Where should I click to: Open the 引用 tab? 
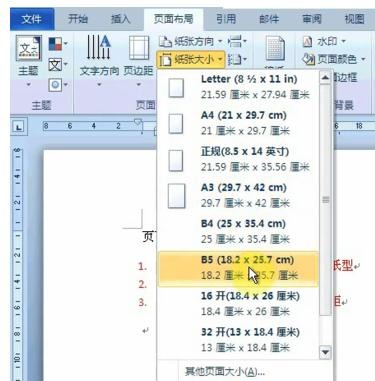226,19
